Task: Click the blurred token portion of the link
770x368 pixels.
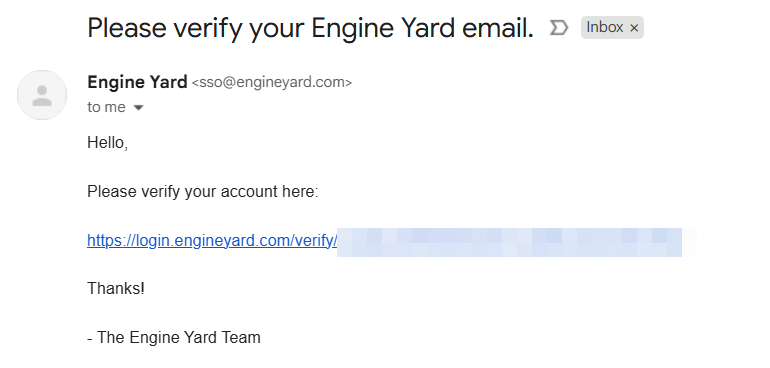Action: pos(509,242)
